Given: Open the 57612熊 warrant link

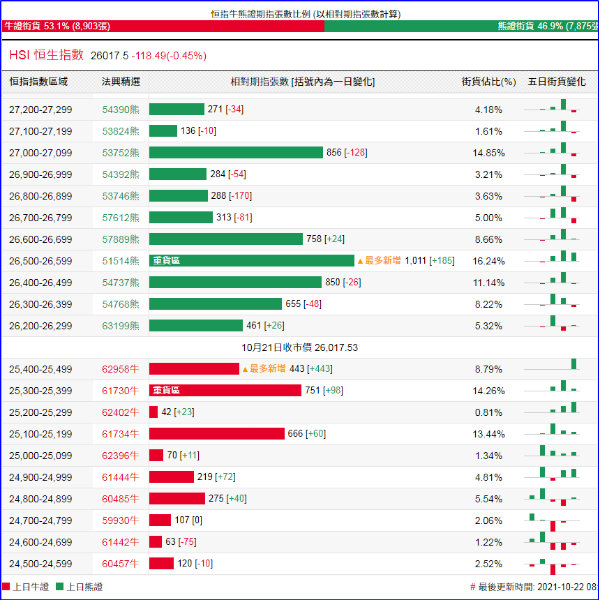Looking at the screenshot, I should (121, 218).
